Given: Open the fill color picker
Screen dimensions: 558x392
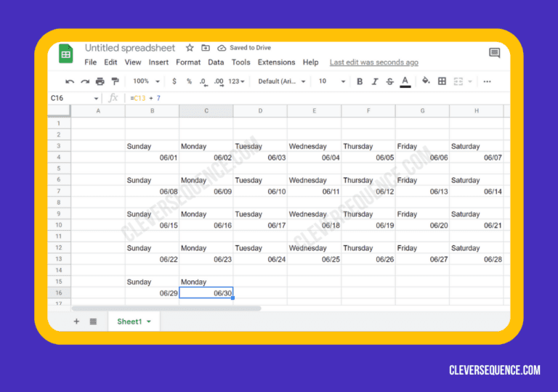Looking at the screenshot, I should click(x=426, y=81).
